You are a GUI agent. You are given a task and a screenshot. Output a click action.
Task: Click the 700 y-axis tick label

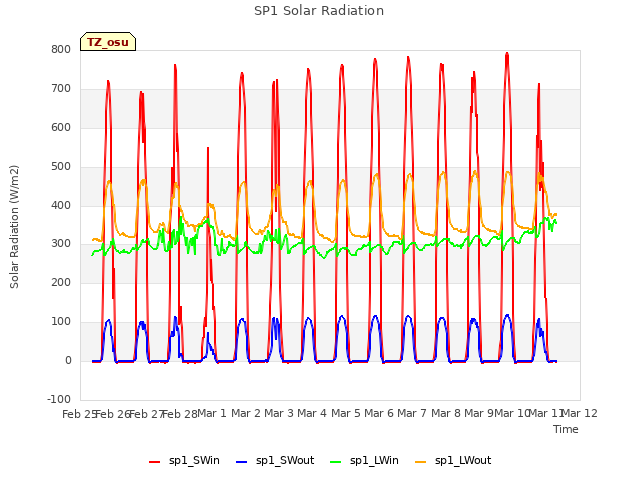(x=61, y=89)
